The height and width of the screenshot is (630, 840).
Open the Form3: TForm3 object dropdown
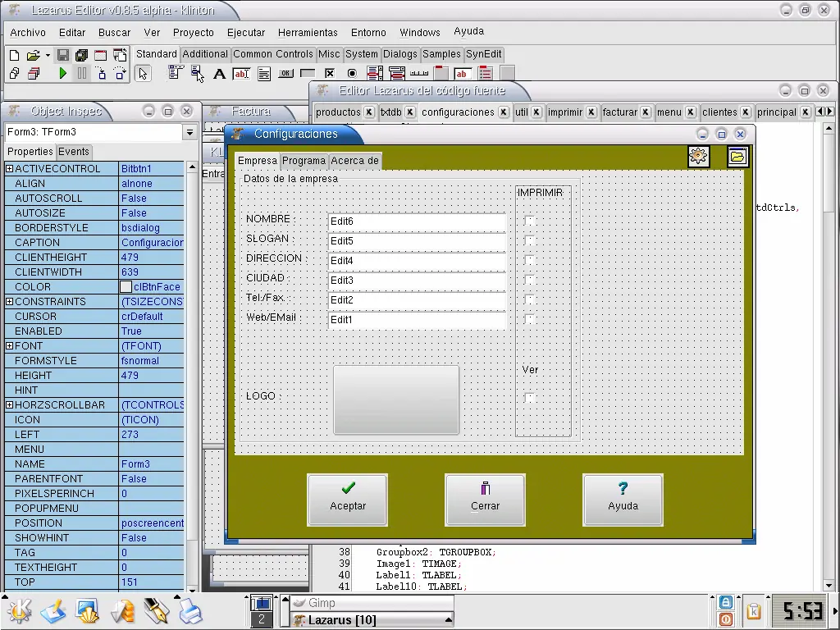coord(189,132)
